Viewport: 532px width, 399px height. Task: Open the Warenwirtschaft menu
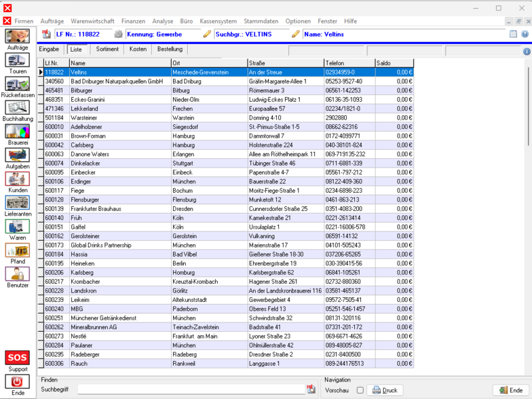point(93,21)
